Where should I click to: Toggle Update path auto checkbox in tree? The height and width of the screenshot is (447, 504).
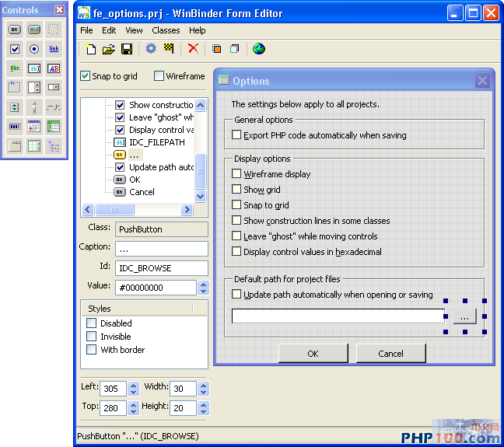[120, 167]
